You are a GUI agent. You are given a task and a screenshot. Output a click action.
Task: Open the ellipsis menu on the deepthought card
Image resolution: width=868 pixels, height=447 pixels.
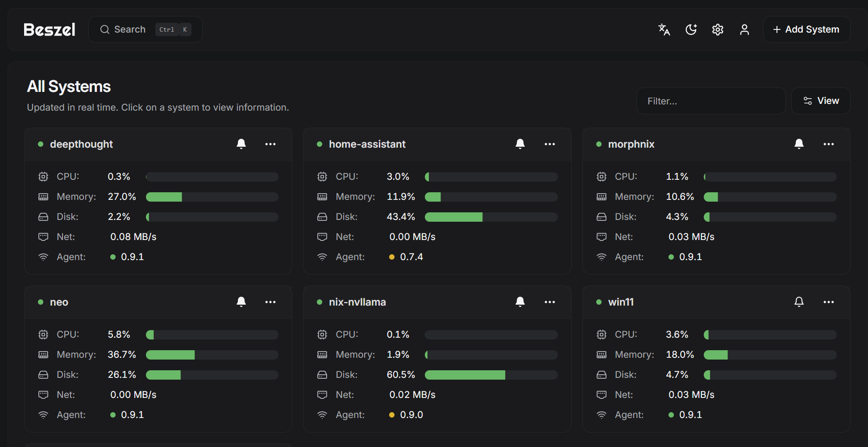pyautogui.click(x=270, y=144)
